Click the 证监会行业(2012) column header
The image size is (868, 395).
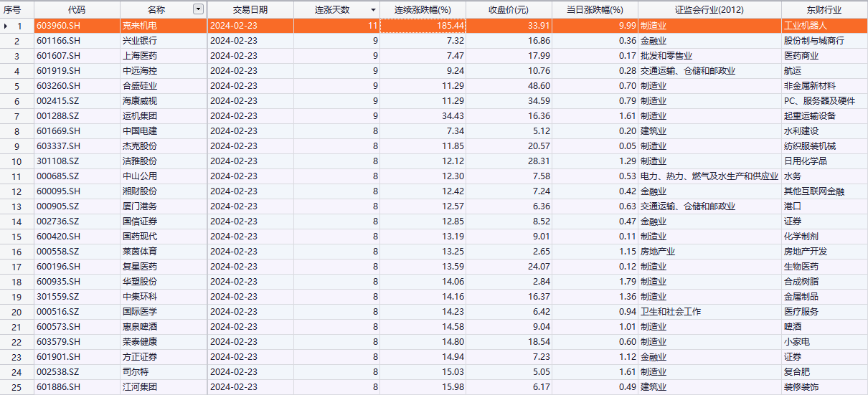click(x=709, y=10)
